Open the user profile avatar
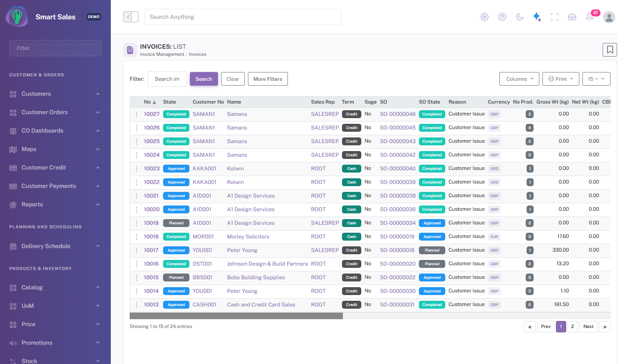Viewport: 618px width, 364px height. coord(609,17)
